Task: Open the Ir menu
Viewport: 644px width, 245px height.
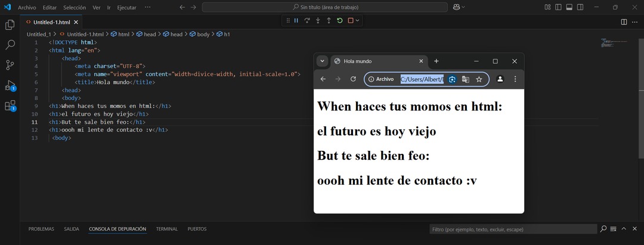Action: tap(109, 7)
